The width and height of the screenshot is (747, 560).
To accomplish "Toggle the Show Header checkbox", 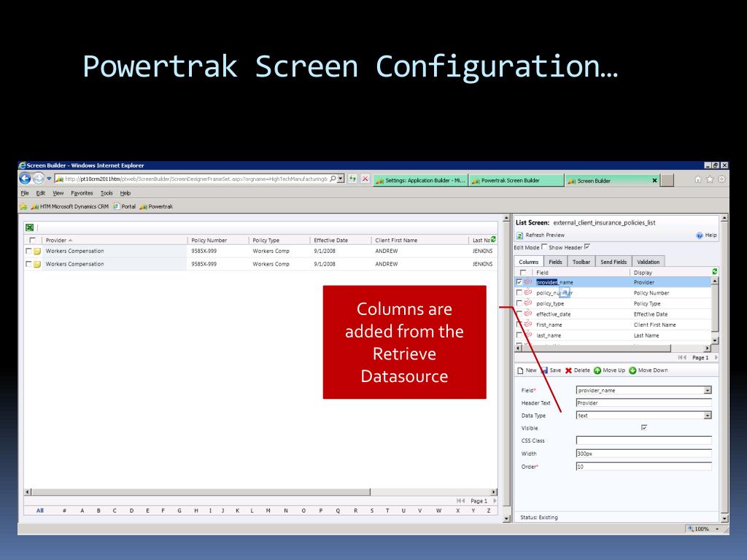I will tap(587, 246).
